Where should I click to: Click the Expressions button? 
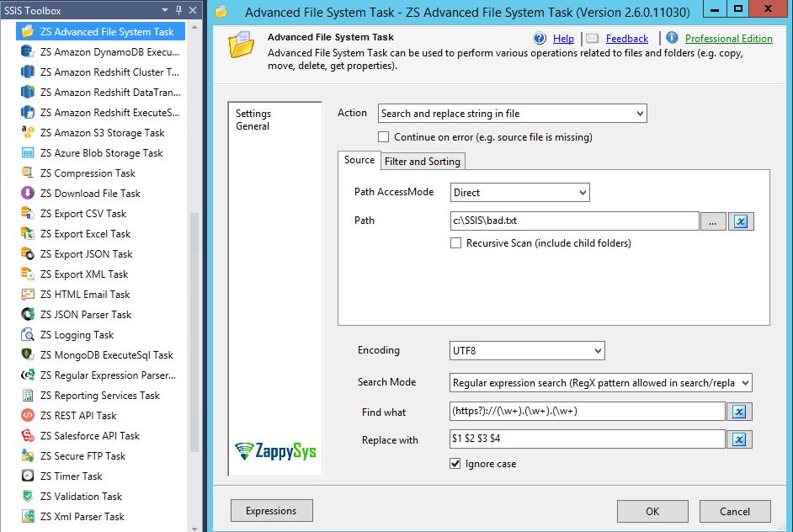[x=272, y=511]
